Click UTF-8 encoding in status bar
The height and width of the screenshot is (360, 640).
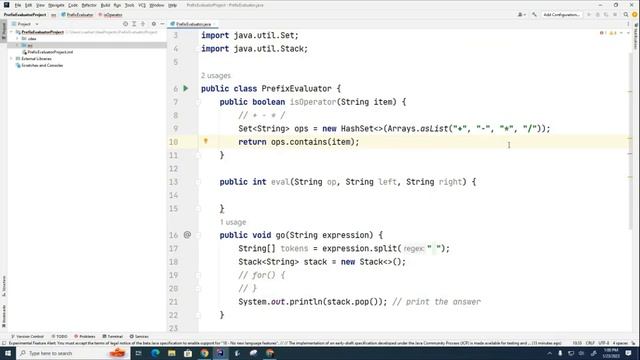point(603,343)
